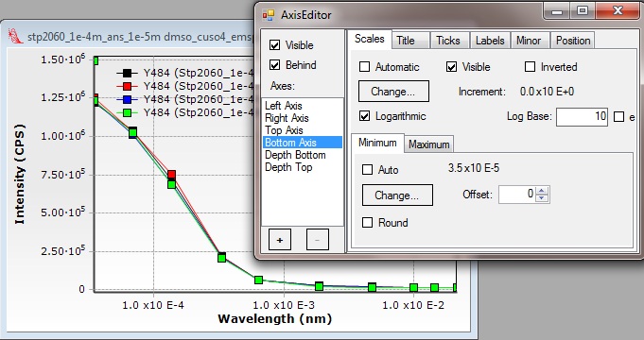Click the Log Base input field
This screenshot has width=644, height=340.
582,116
